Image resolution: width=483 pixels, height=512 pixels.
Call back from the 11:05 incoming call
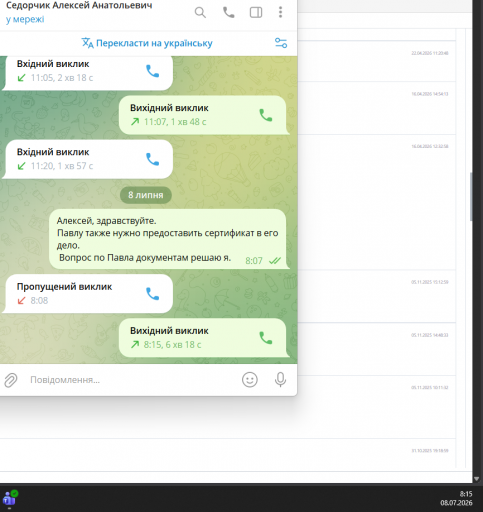(x=153, y=71)
